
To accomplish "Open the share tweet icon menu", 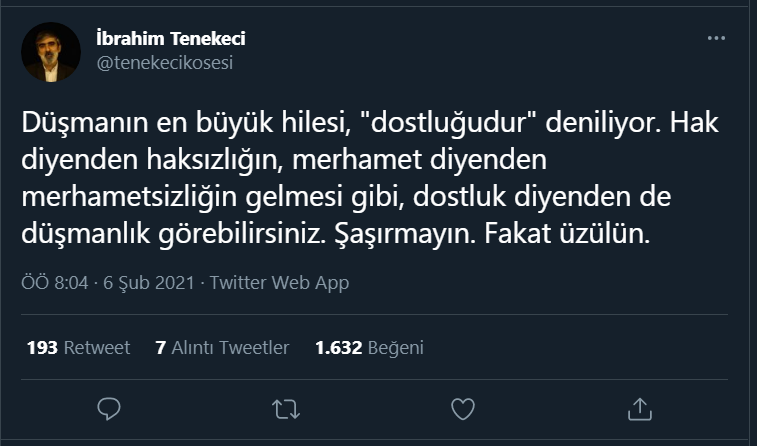I will pos(638,408).
